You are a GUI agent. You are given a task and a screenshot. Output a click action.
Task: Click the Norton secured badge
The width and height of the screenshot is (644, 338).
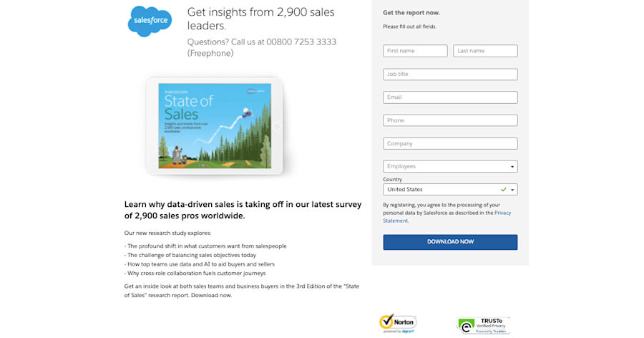(398, 323)
